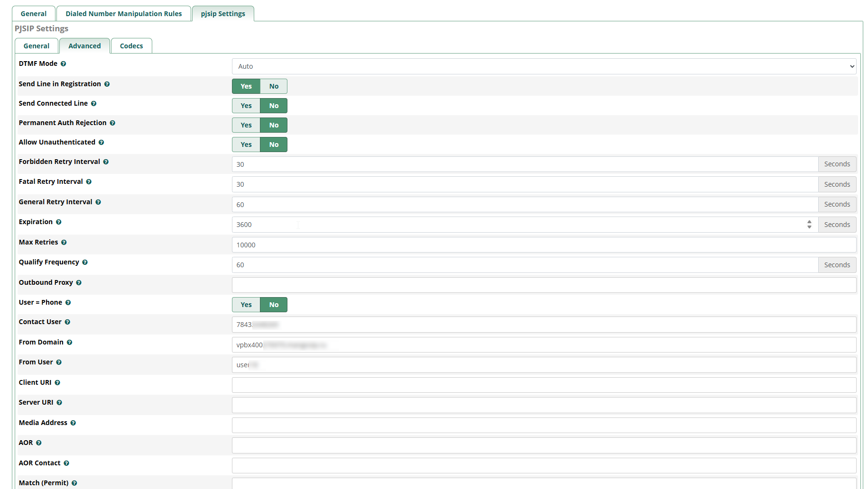Show help for Match (Permit)

pos(74,483)
